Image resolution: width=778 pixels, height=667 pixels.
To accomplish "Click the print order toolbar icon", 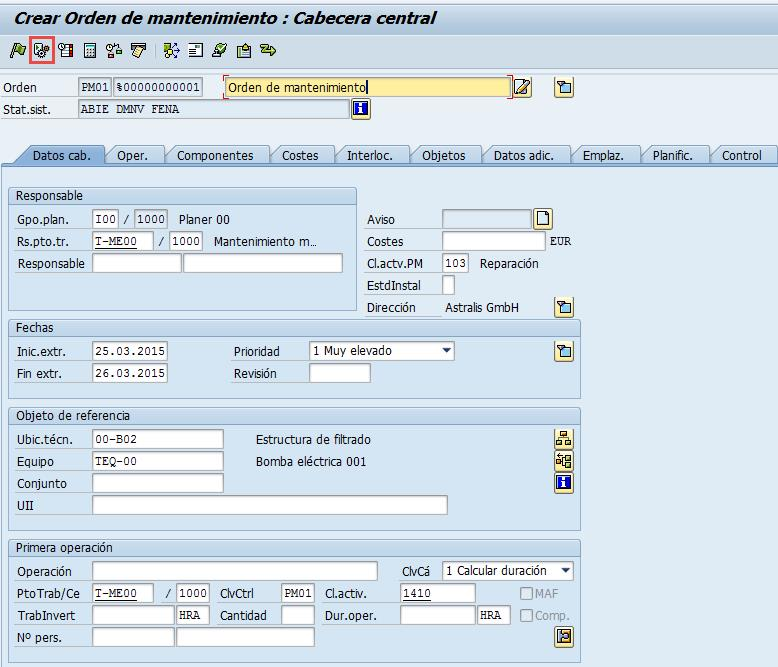I will 138,50.
